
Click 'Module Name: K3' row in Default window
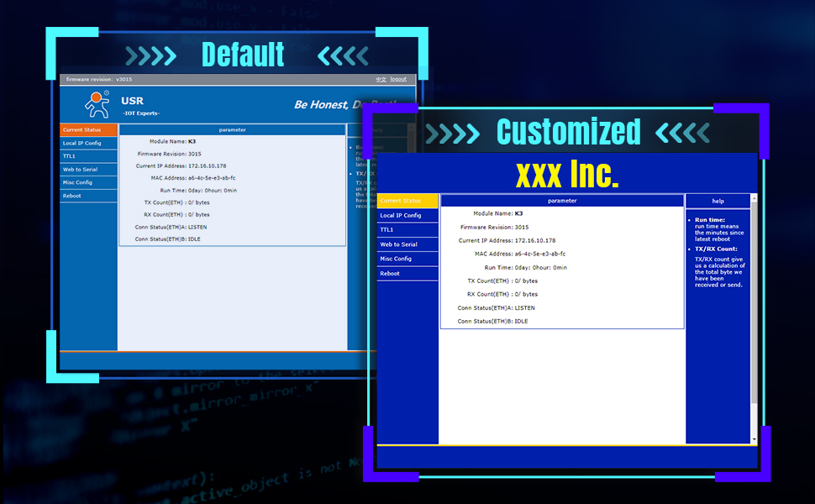pos(172,141)
